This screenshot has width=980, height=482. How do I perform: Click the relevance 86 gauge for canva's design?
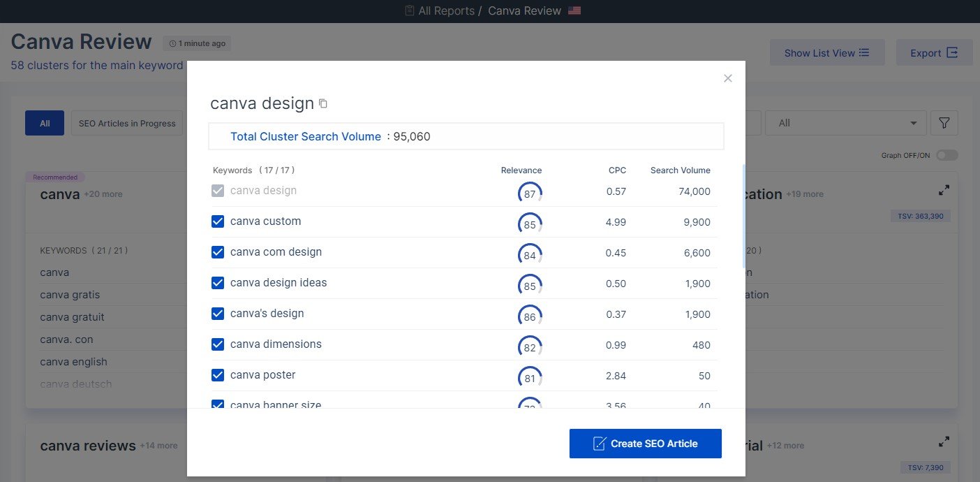[530, 316]
